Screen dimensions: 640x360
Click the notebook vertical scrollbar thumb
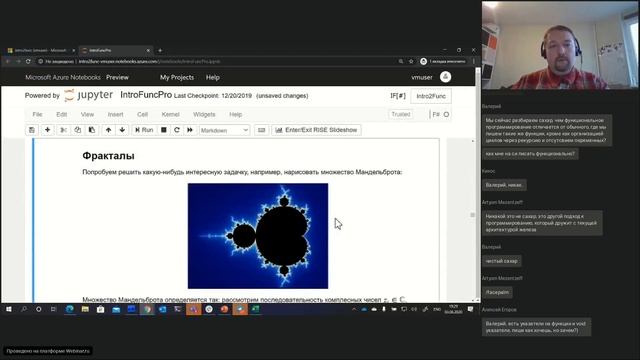pyautogui.click(x=472, y=215)
